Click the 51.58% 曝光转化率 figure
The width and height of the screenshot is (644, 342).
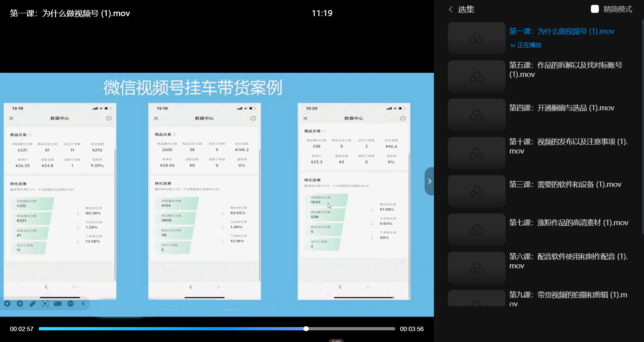[x=387, y=209]
